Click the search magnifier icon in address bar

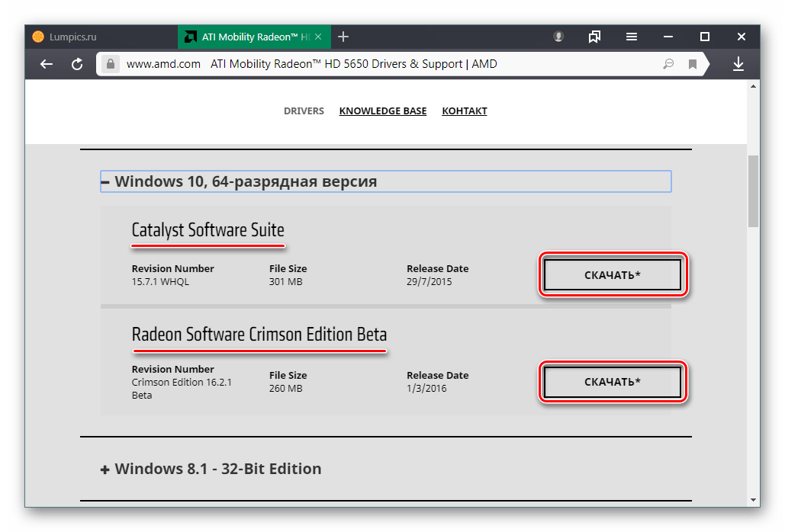668,64
